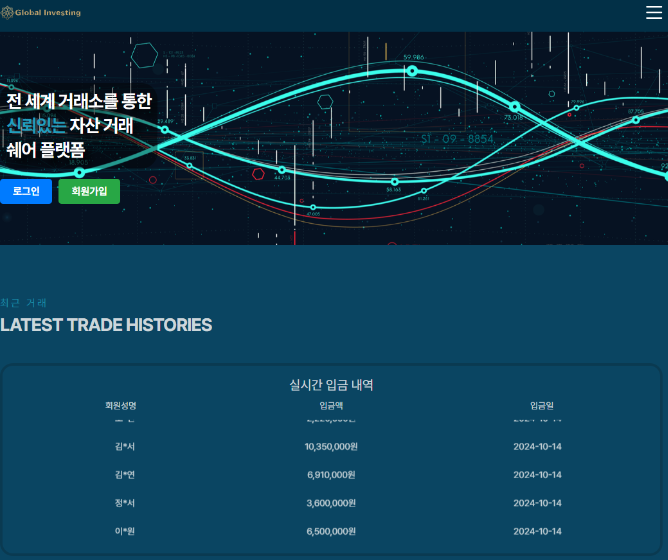This screenshot has width=668, height=560.
Task: Click the date in the 김*연 row
Action: pos(537,475)
